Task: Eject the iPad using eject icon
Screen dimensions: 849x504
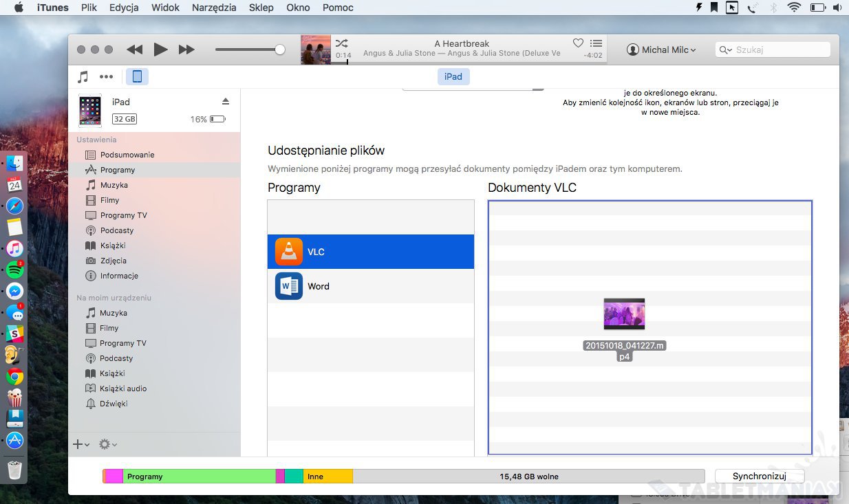Action: pyautogui.click(x=225, y=102)
